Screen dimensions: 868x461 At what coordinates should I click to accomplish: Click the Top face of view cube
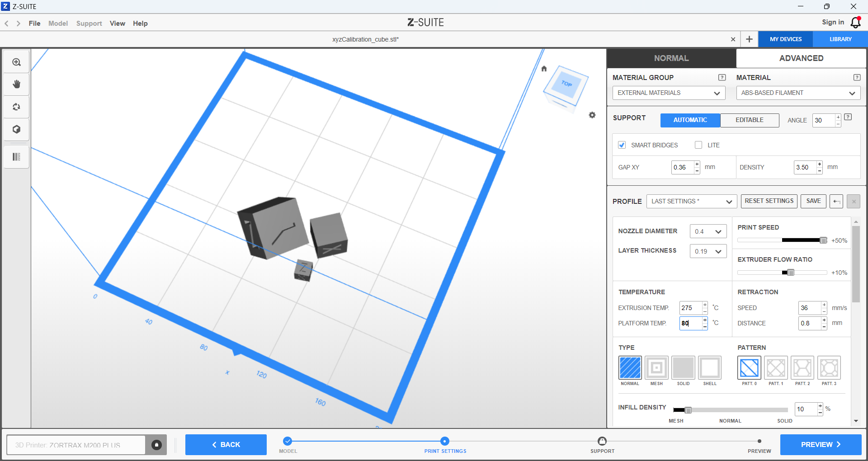(566, 84)
